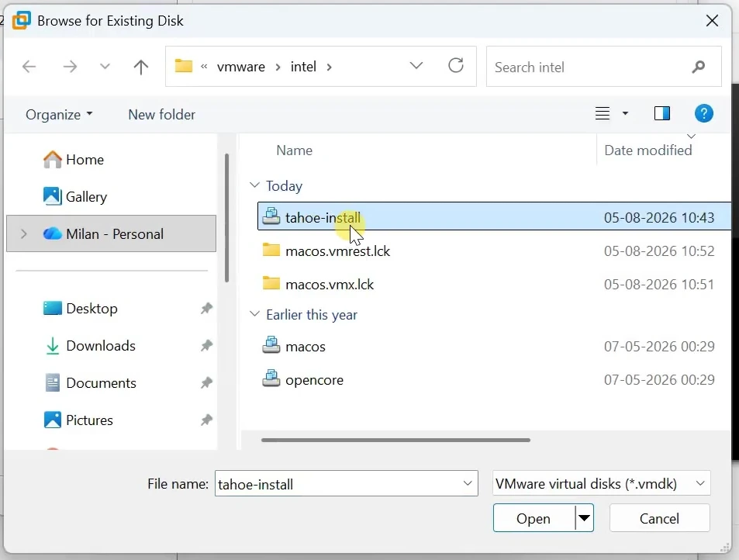Click tahoe-install vmdk file icon
The height and width of the screenshot is (560, 739).
click(271, 216)
